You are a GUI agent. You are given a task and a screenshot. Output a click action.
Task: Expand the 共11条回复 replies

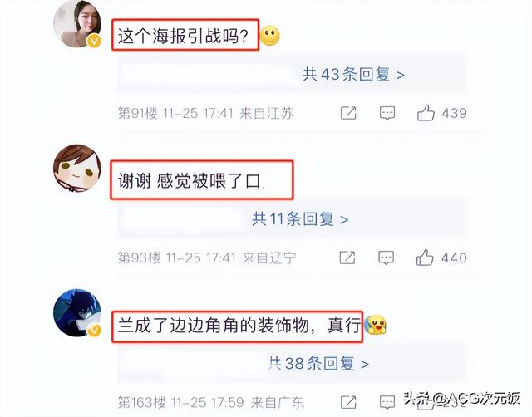[300, 218]
